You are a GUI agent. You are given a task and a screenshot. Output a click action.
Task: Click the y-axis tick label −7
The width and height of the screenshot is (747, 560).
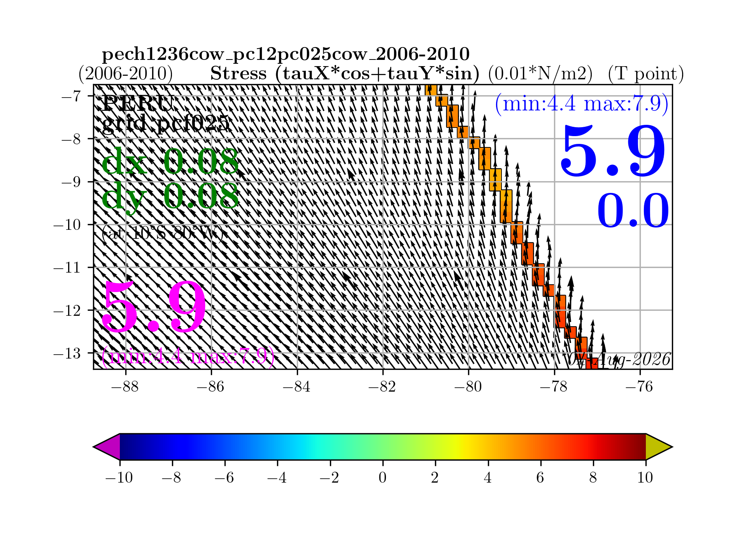(71, 96)
